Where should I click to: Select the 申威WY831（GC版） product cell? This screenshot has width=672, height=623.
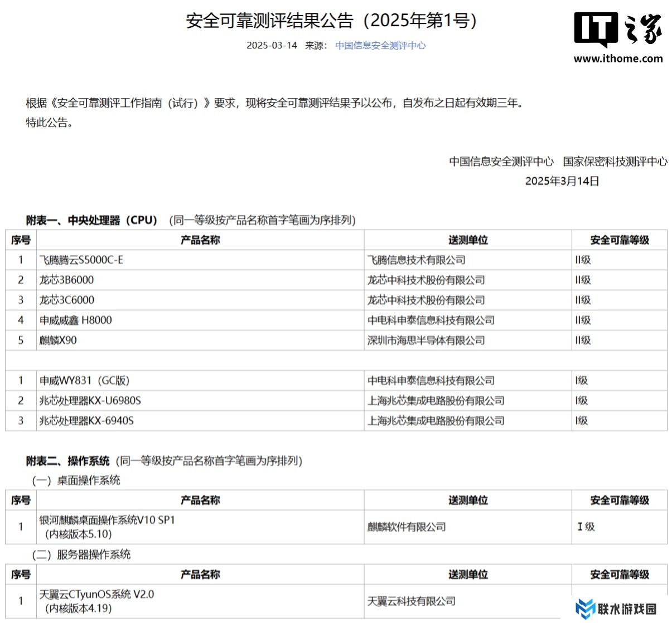[x=84, y=381]
